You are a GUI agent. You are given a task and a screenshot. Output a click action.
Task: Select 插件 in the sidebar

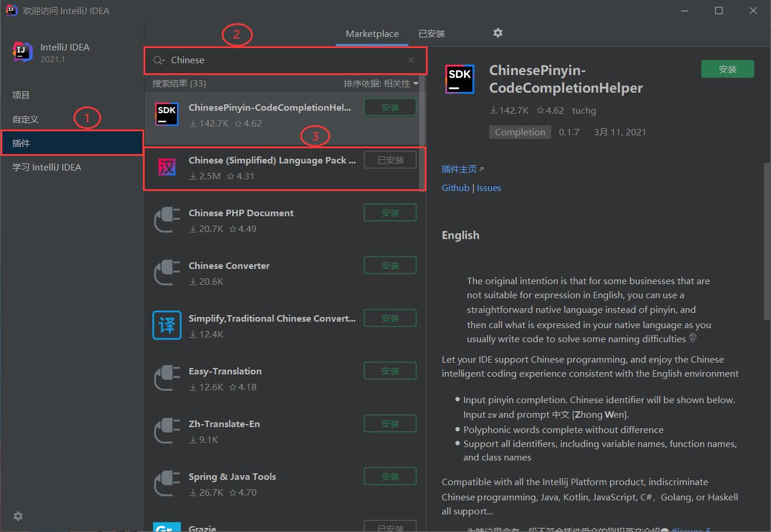[72, 143]
